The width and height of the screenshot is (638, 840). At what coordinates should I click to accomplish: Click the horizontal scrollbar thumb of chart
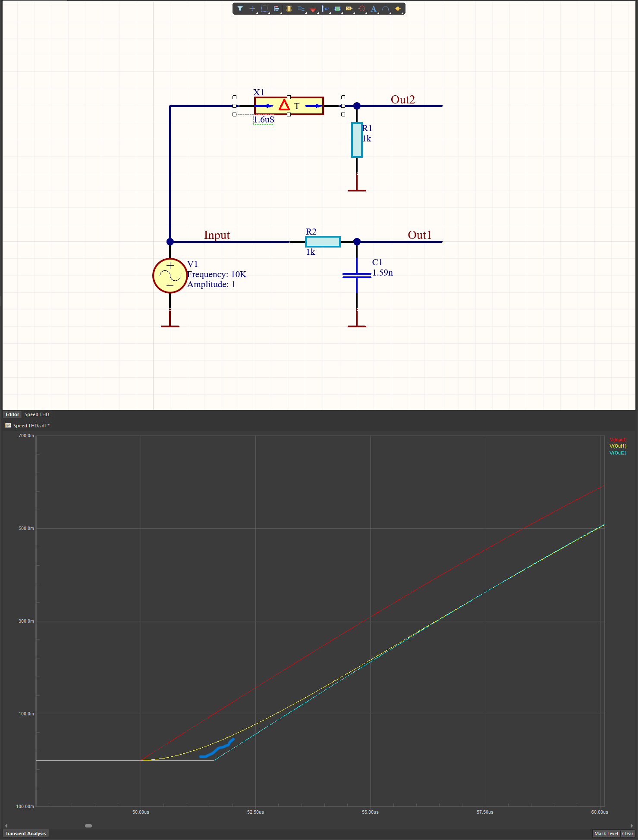coord(88,826)
